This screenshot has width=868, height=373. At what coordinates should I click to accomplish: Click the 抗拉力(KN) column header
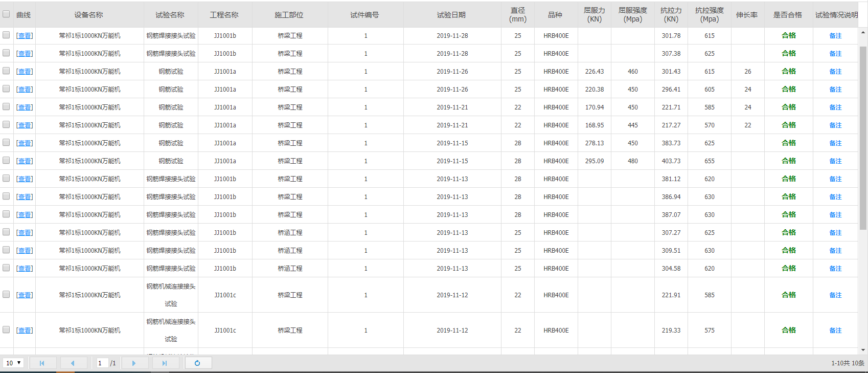(x=671, y=15)
